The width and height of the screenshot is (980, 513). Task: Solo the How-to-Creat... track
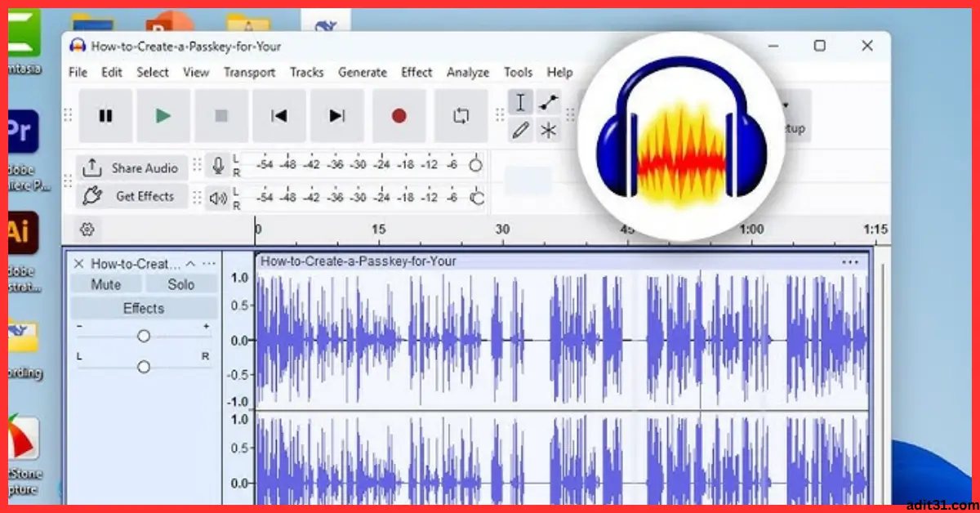(181, 284)
